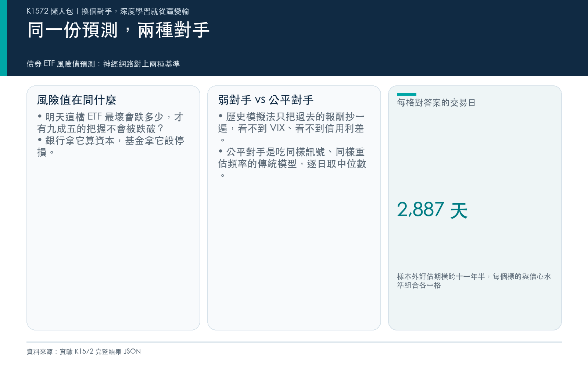Click the big figure 2,887 天
Viewport: 588px width, 368px height.
pyautogui.click(x=432, y=210)
